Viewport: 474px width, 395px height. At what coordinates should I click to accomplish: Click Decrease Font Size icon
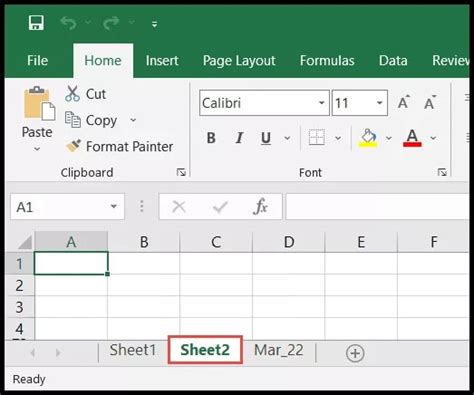pos(430,102)
